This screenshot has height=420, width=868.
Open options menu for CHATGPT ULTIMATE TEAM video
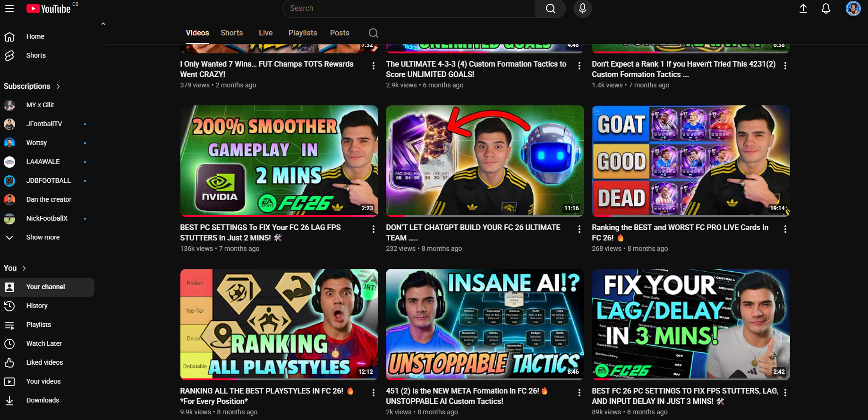point(579,229)
